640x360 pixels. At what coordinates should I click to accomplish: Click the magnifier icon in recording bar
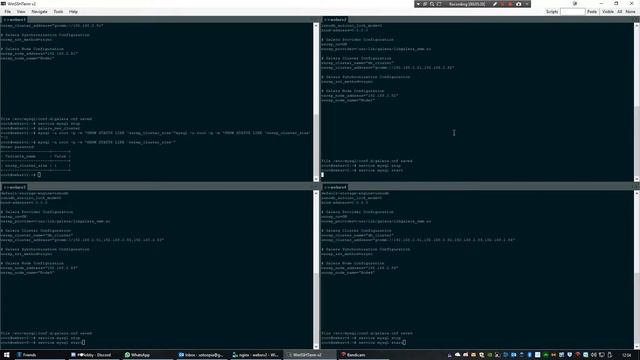pyautogui.click(x=432, y=4)
